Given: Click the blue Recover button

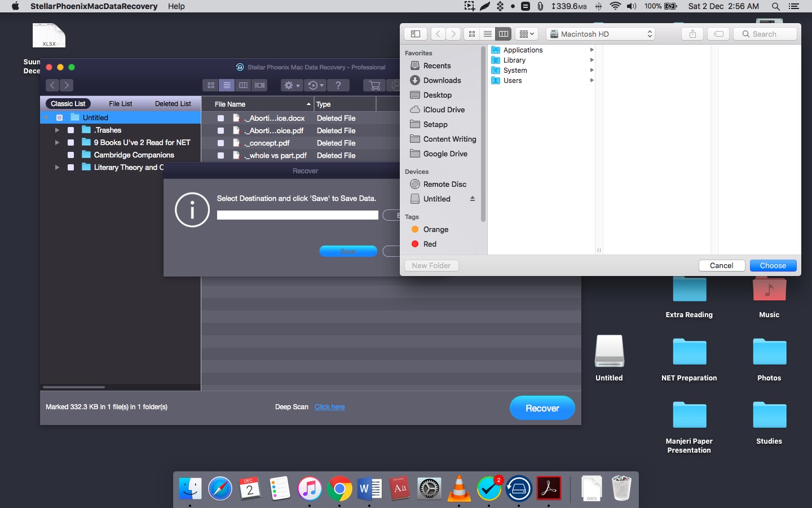Looking at the screenshot, I should click(x=542, y=408).
